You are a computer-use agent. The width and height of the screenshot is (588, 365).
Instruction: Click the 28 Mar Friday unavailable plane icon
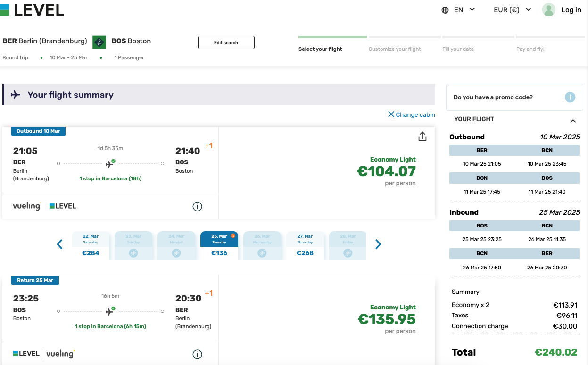[348, 253]
